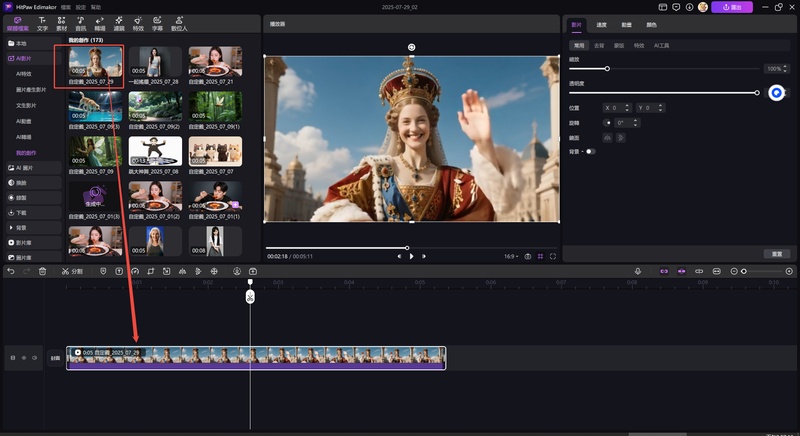Viewport: 800px width, 436px height.
Task: Toggle the 背景 background switch
Action: pos(590,151)
